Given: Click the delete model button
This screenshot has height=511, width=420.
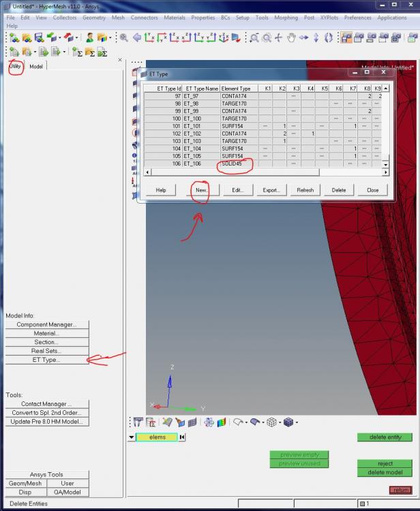Looking at the screenshot, I should (x=385, y=472).
